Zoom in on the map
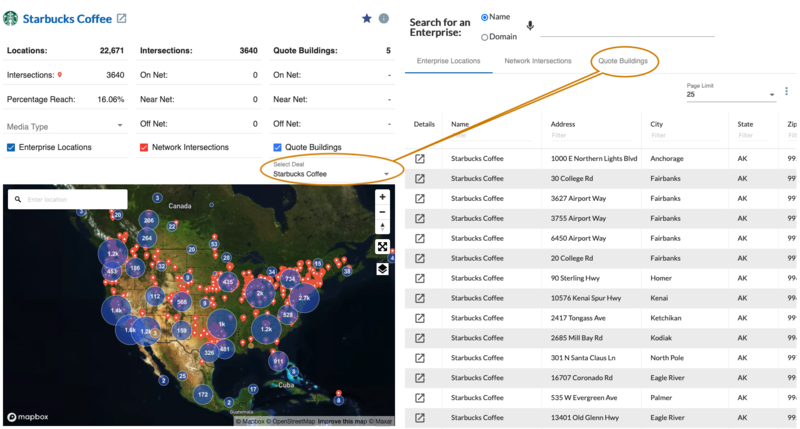This screenshot has width=800, height=429. click(382, 197)
